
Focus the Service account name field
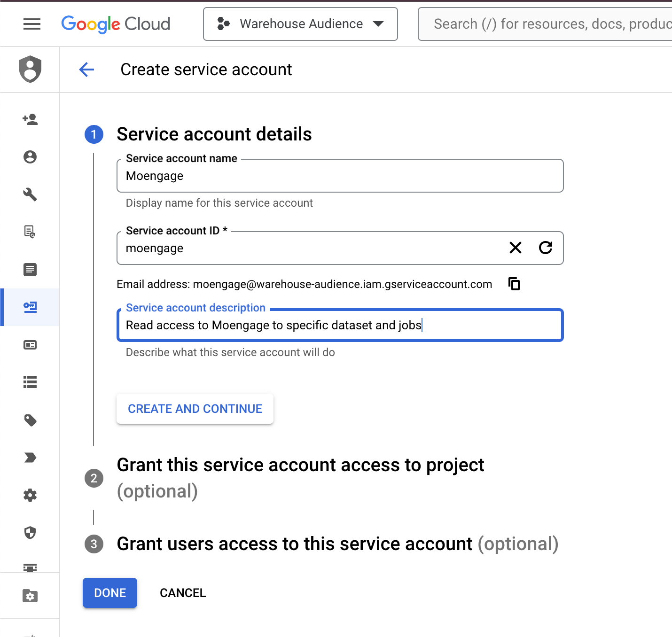(340, 176)
